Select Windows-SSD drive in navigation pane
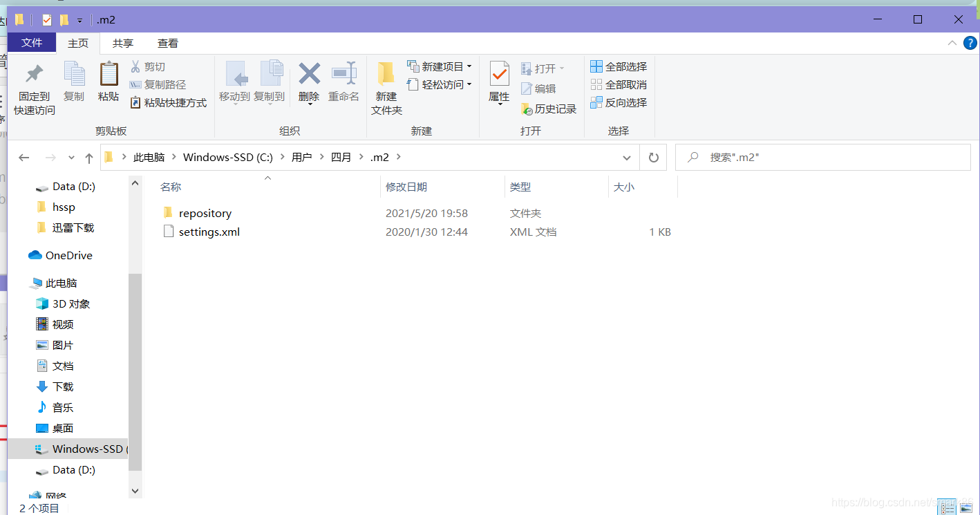 coord(68,449)
